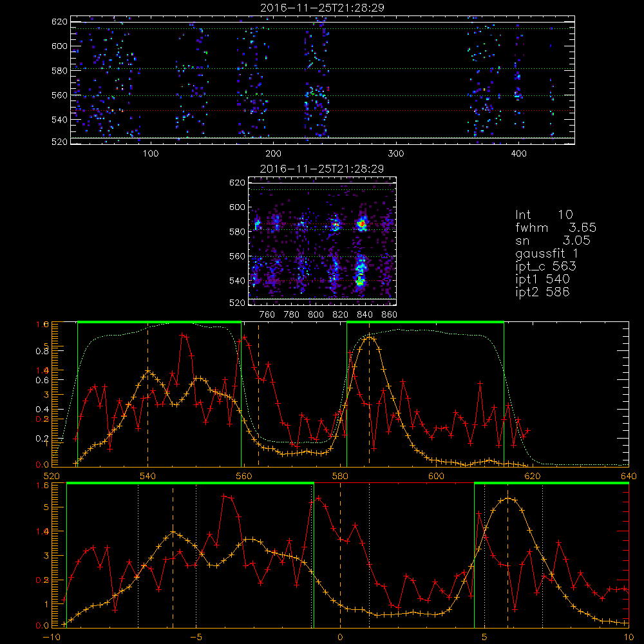This screenshot has width=644, height=644.
Task: Click the 'ipt_c 563' annotation
Action: pos(546,267)
